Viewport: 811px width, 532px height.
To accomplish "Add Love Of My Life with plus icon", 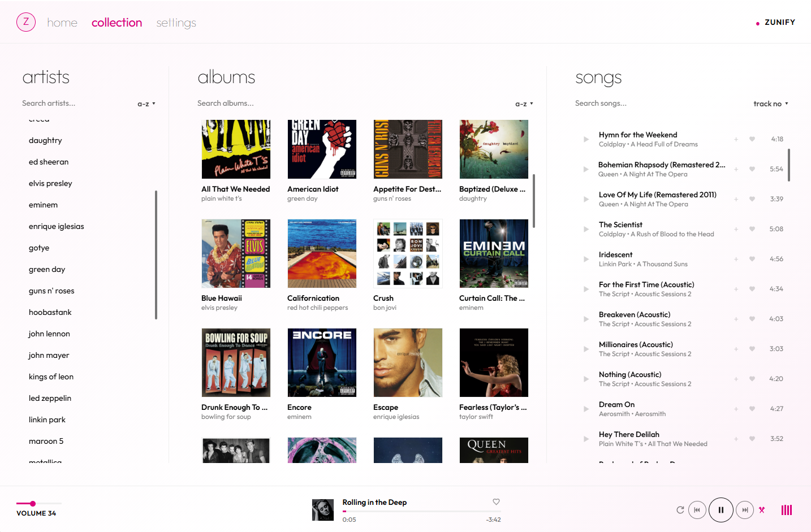I will point(736,199).
